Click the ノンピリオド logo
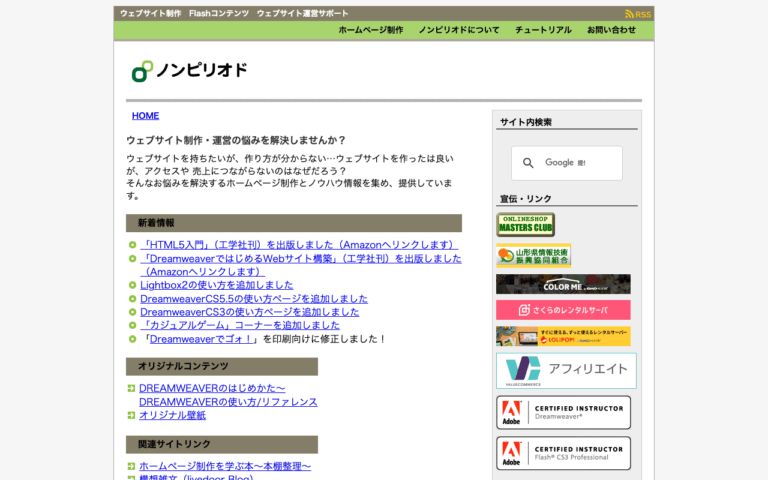This screenshot has height=480, width=768. [x=190, y=71]
